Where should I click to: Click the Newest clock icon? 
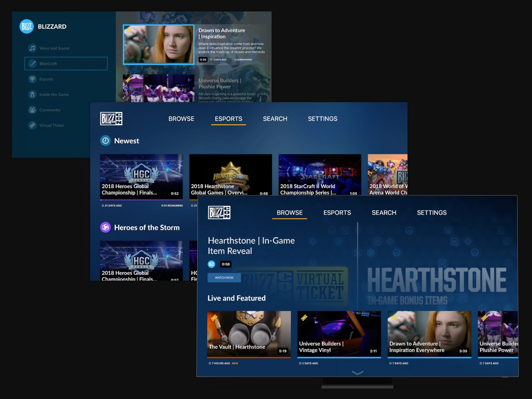click(105, 141)
